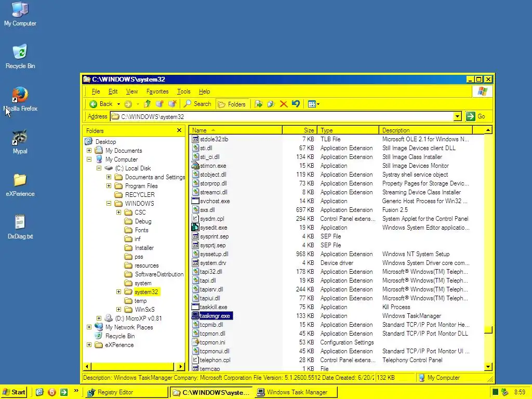The height and width of the screenshot is (399, 532).
Task: Open the Help menu
Action: 204,91
